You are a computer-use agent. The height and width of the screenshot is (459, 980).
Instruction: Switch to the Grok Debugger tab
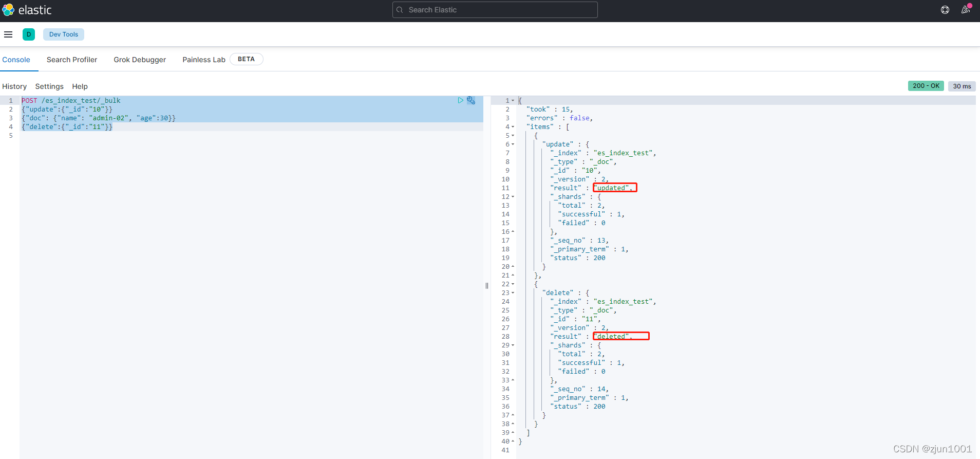click(140, 60)
